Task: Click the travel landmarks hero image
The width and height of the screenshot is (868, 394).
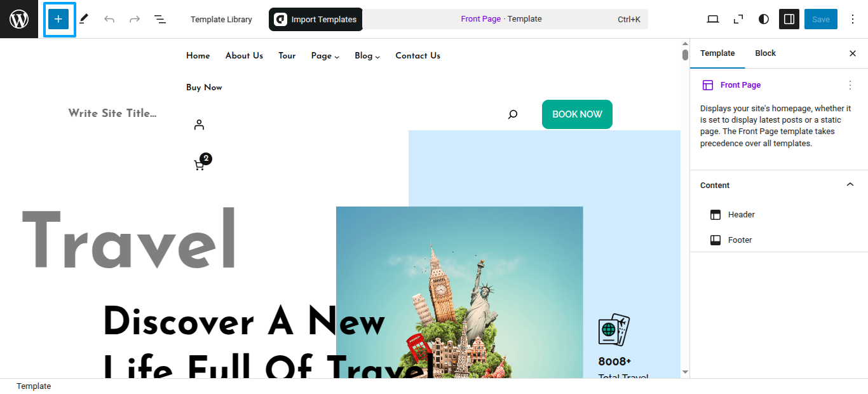Action: point(459,292)
